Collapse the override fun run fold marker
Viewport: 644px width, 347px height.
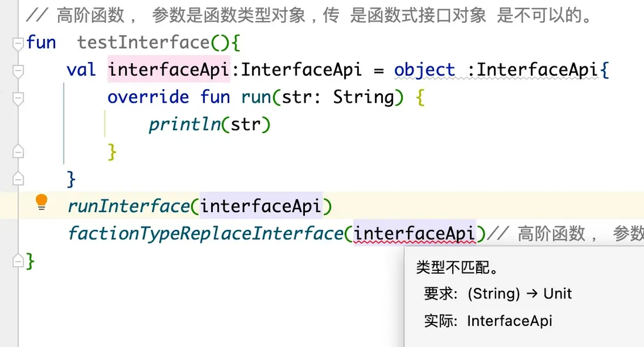click(18, 98)
